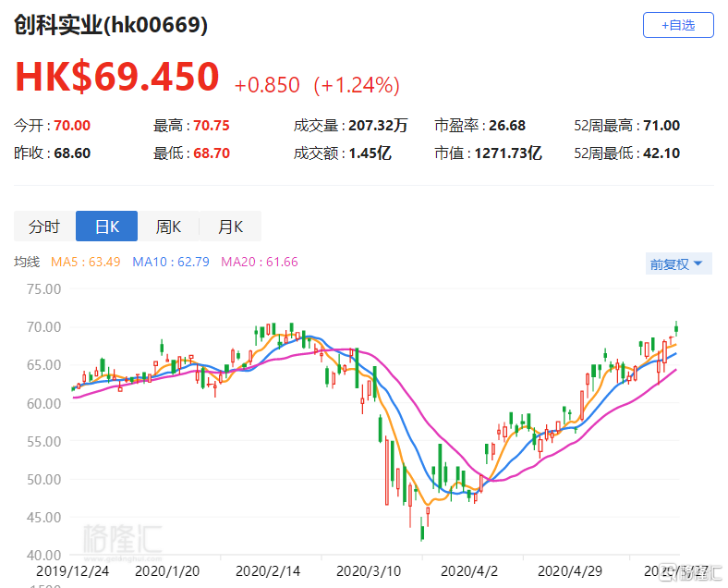Click the 2019/12/24 date axis label
The image size is (728, 588).
(x=72, y=570)
